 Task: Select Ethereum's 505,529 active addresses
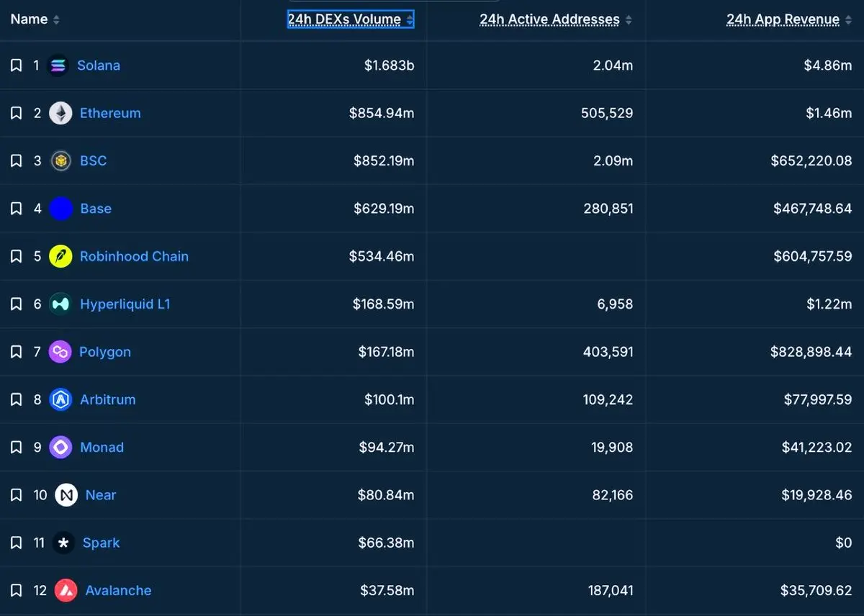click(607, 113)
